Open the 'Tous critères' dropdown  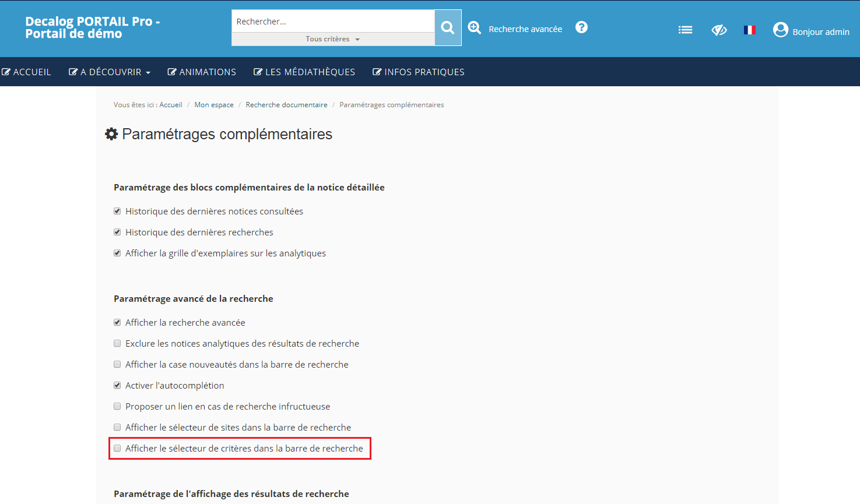tap(332, 38)
